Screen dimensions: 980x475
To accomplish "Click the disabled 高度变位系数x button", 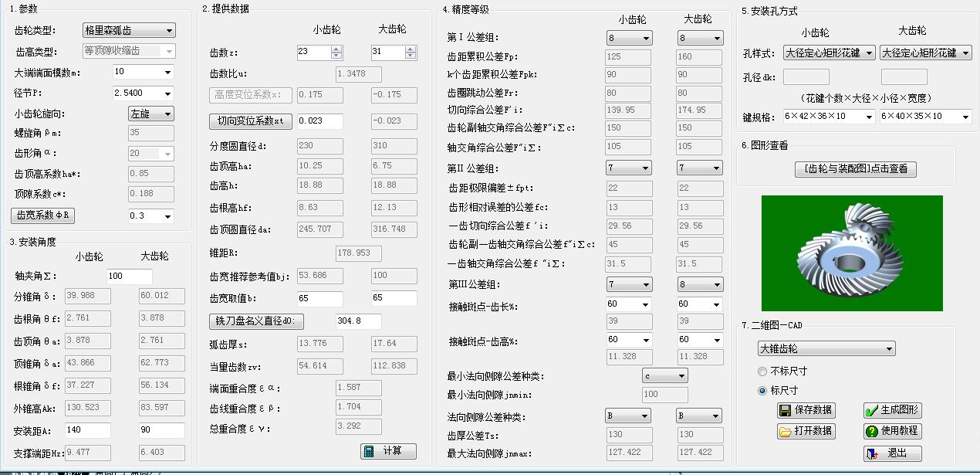I will tap(251, 95).
